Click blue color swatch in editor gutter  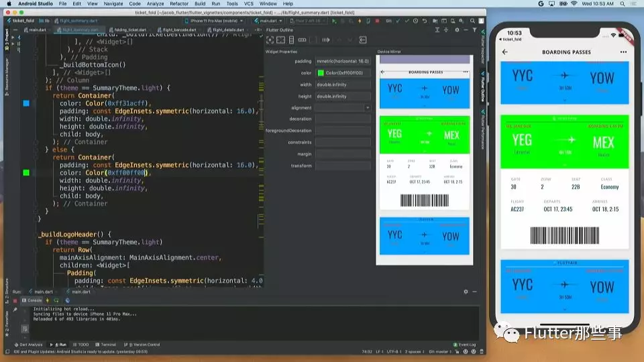tap(26, 103)
